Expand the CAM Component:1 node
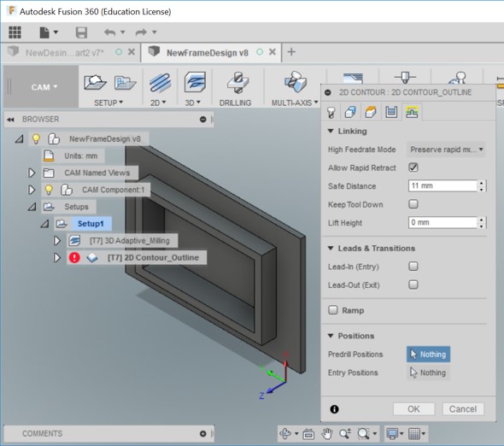Screen dimensions: 504x446 (x=32, y=190)
